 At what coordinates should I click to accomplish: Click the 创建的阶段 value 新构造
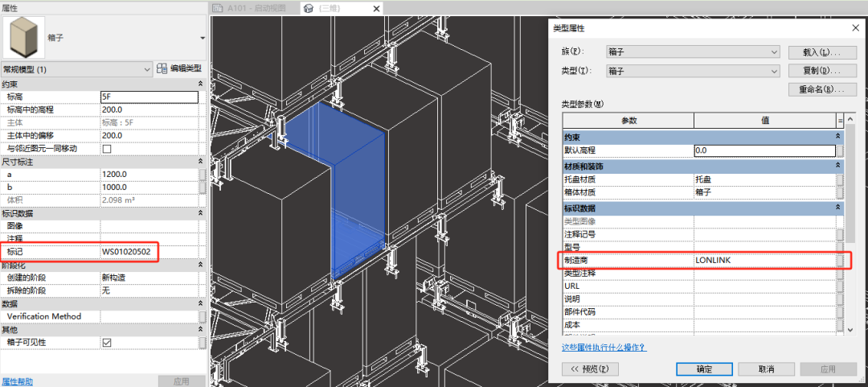(x=149, y=278)
